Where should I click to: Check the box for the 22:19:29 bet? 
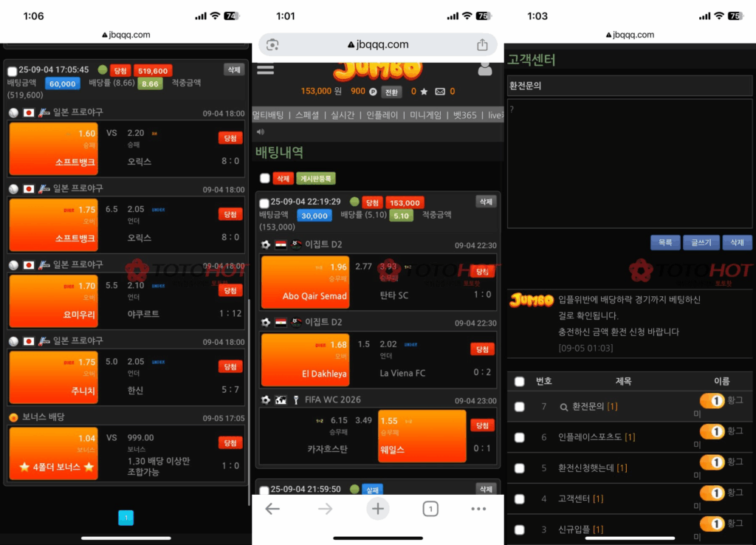click(x=264, y=203)
